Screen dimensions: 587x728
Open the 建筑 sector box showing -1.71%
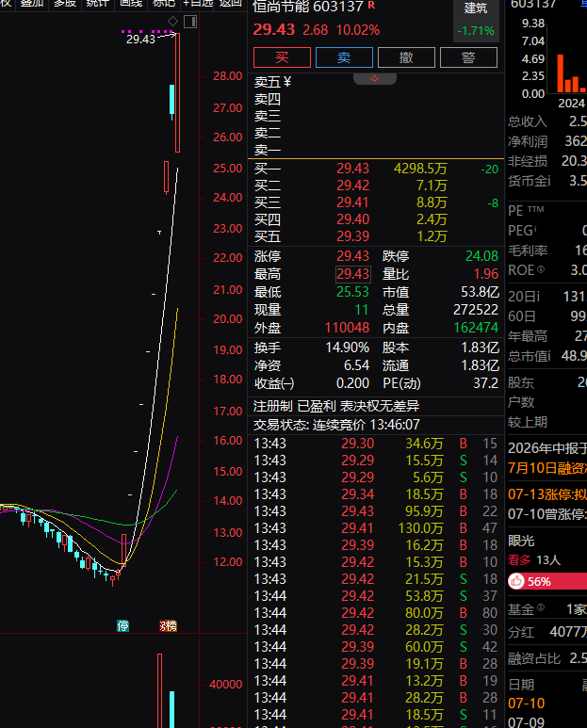point(476,21)
